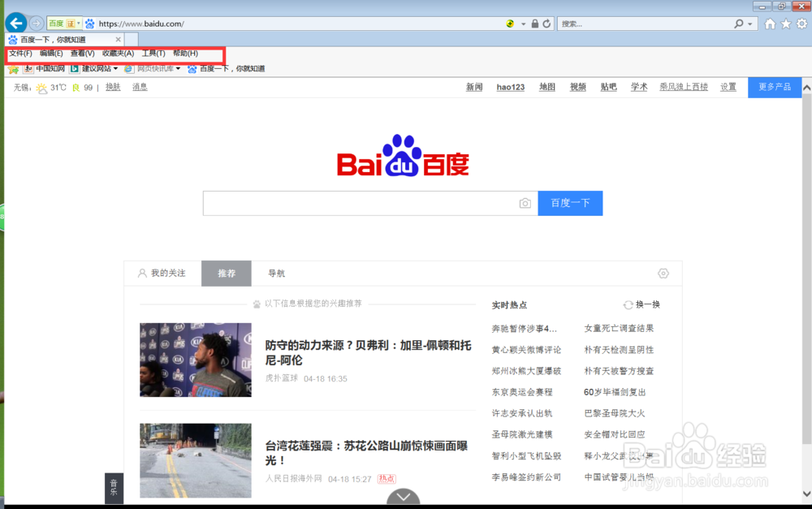This screenshot has height=509, width=812.
Task: Open hot topic 东京奥运会赛程
Action: tap(522, 392)
